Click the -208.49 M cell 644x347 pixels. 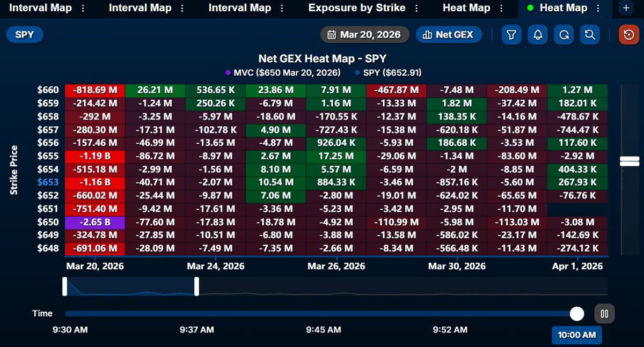(x=517, y=90)
